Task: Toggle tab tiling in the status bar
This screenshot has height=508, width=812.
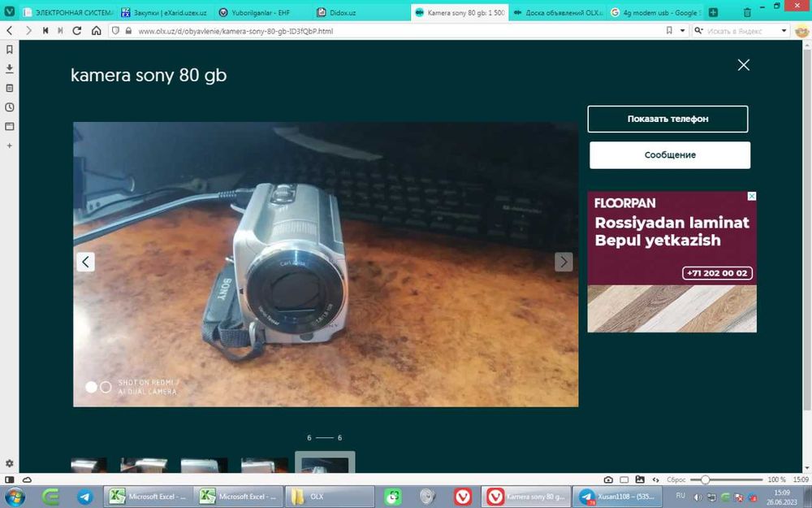Action: coord(624,480)
